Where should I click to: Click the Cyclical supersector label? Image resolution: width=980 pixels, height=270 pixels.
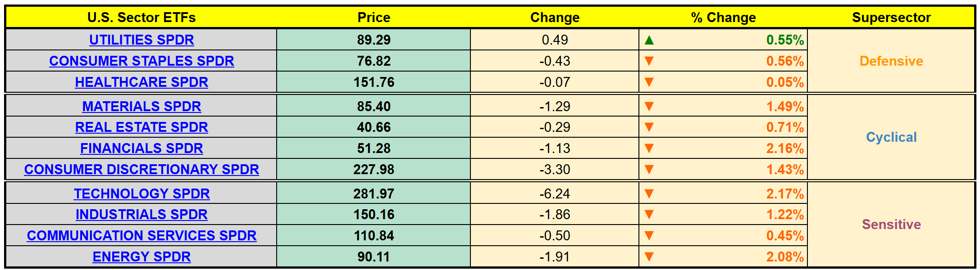[891, 137]
